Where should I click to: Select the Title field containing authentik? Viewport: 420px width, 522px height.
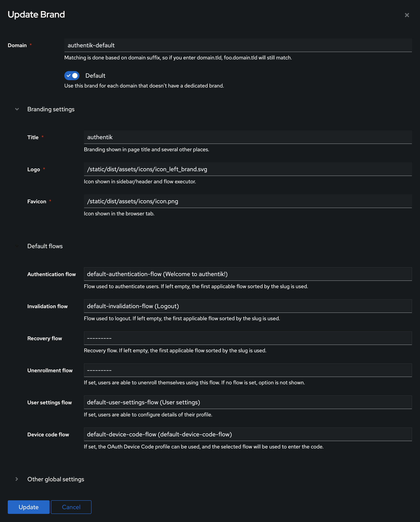248,137
